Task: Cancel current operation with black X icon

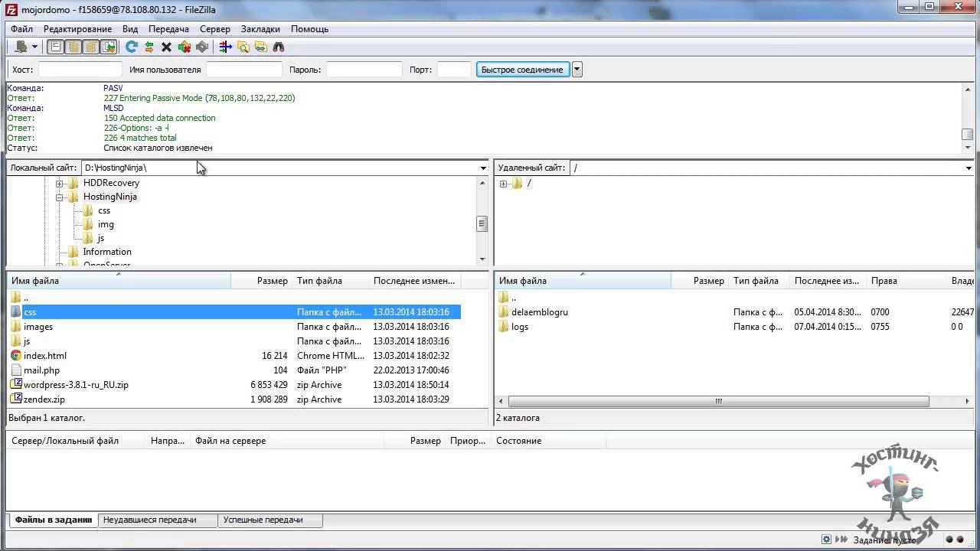Action: (x=166, y=47)
